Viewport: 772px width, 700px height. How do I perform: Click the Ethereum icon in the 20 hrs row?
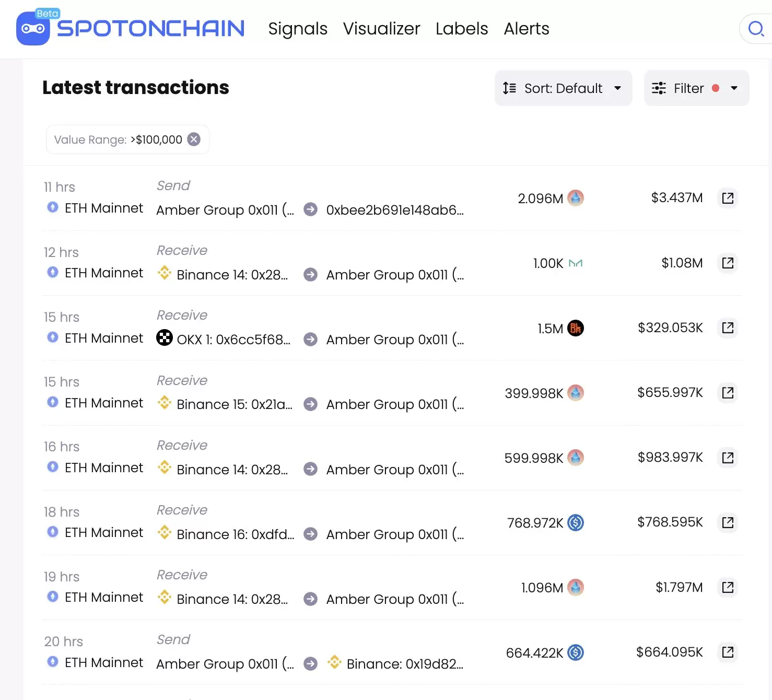point(53,661)
